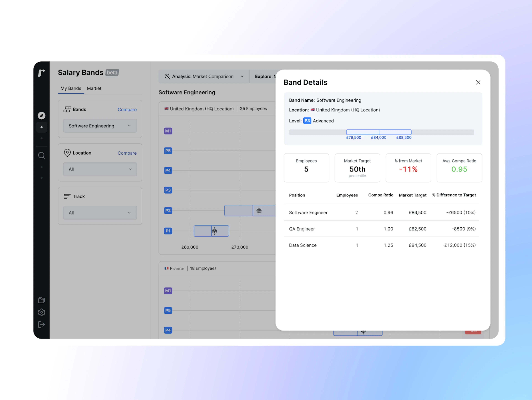Click the P3 level badge in UK chart
This screenshot has height=400, width=532.
[168, 190]
